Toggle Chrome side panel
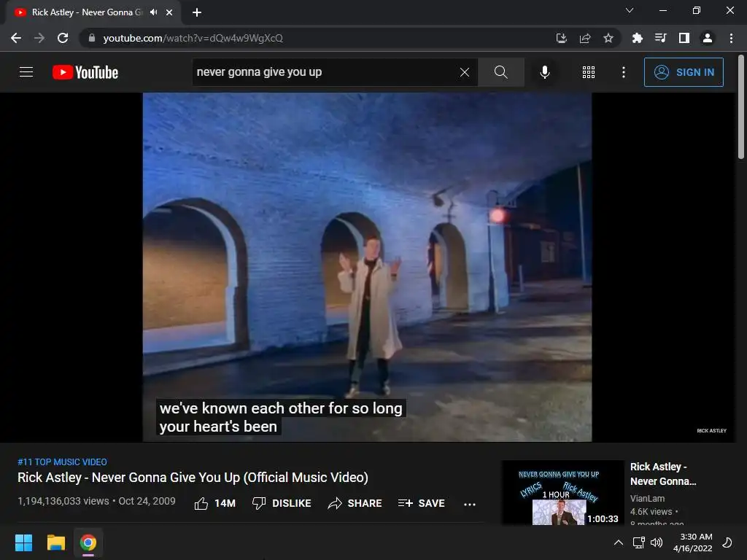The width and height of the screenshot is (747, 560). [684, 38]
